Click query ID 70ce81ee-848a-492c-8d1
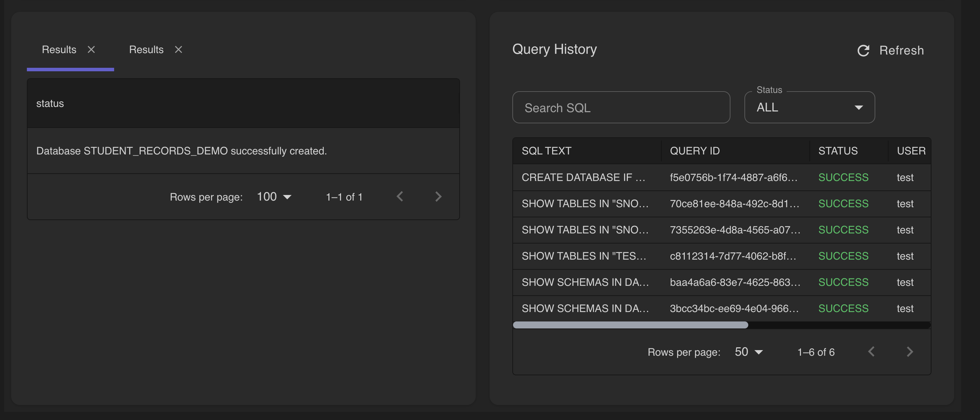The height and width of the screenshot is (420, 980). pos(734,204)
